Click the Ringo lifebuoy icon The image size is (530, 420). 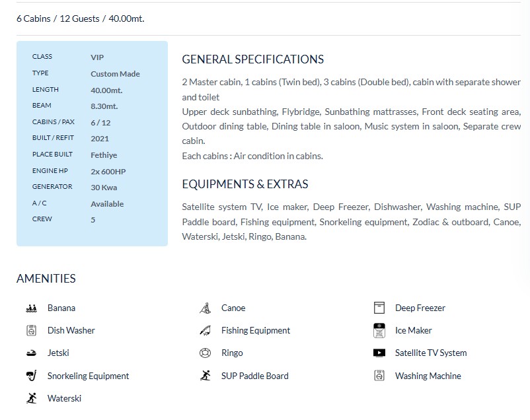click(x=205, y=353)
